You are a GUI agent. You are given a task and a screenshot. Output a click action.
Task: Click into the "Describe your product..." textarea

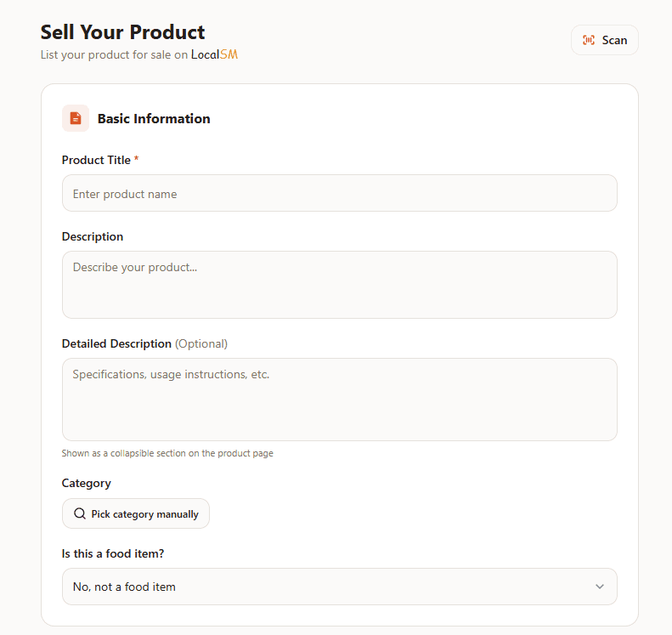pyautogui.click(x=339, y=284)
